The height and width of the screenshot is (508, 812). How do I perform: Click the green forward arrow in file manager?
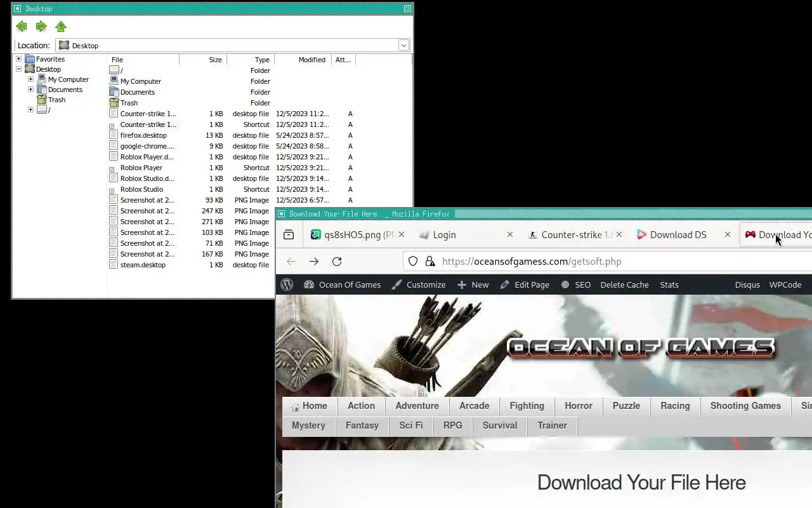tap(41, 27)
